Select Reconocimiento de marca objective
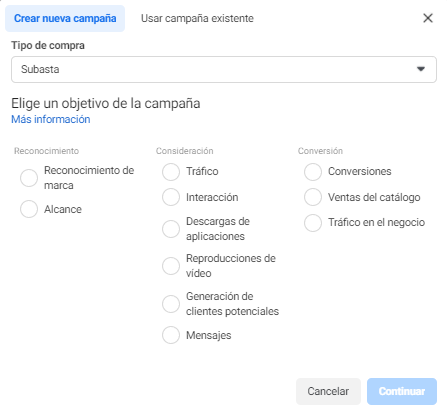 (29, 178)
